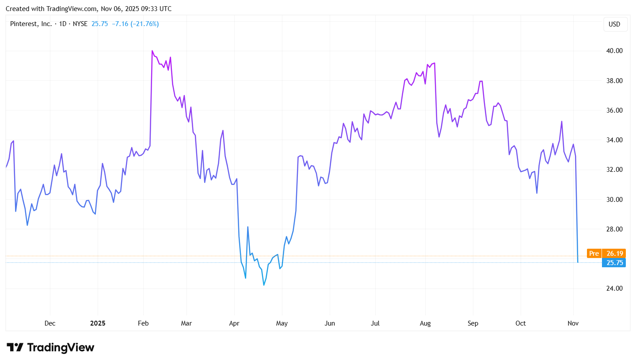Open the USD currency selector
636x364 pixels.
[x=615, y=24]
